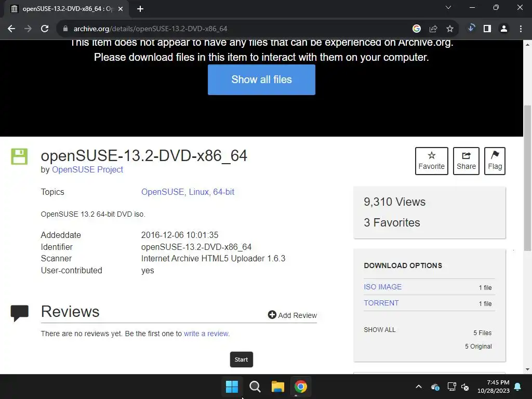Open the OpenSUSE topic link

pos(163,192)
